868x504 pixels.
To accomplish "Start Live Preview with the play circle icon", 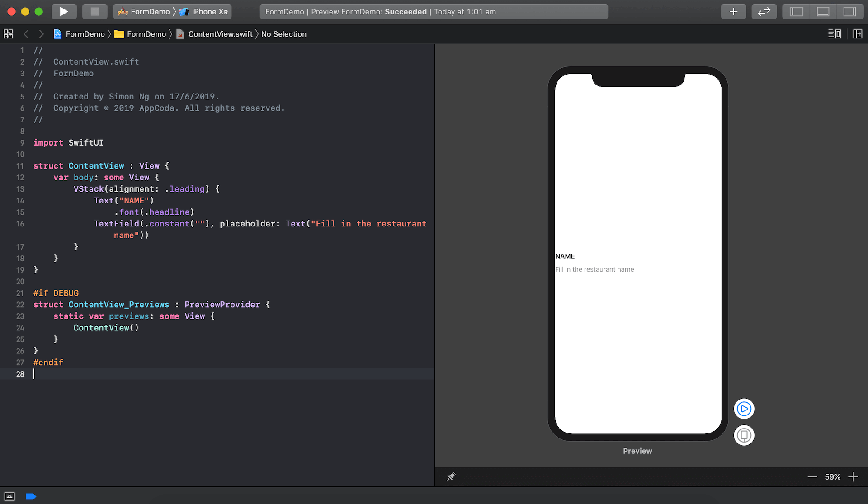I will pos(744,408).
